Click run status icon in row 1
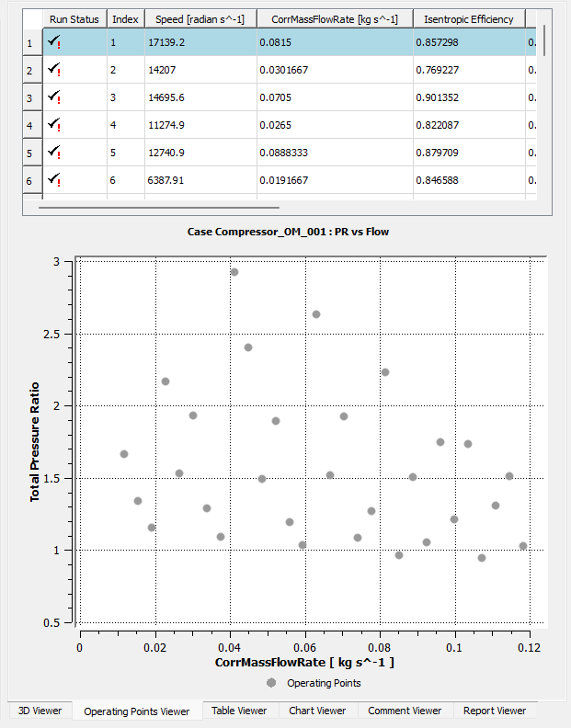 click(x=54, y=41)
